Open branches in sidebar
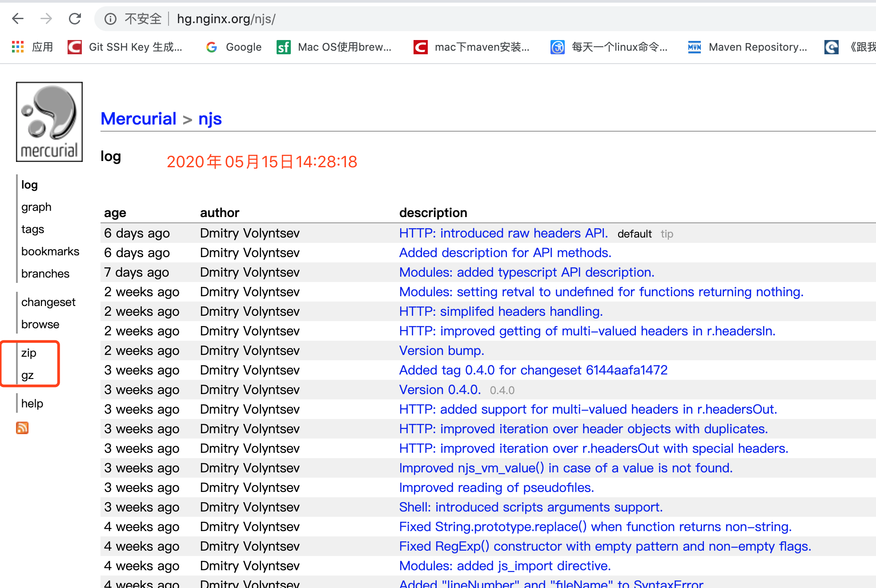This screenshot has width=876, height=588. click(x=45, y=274)
